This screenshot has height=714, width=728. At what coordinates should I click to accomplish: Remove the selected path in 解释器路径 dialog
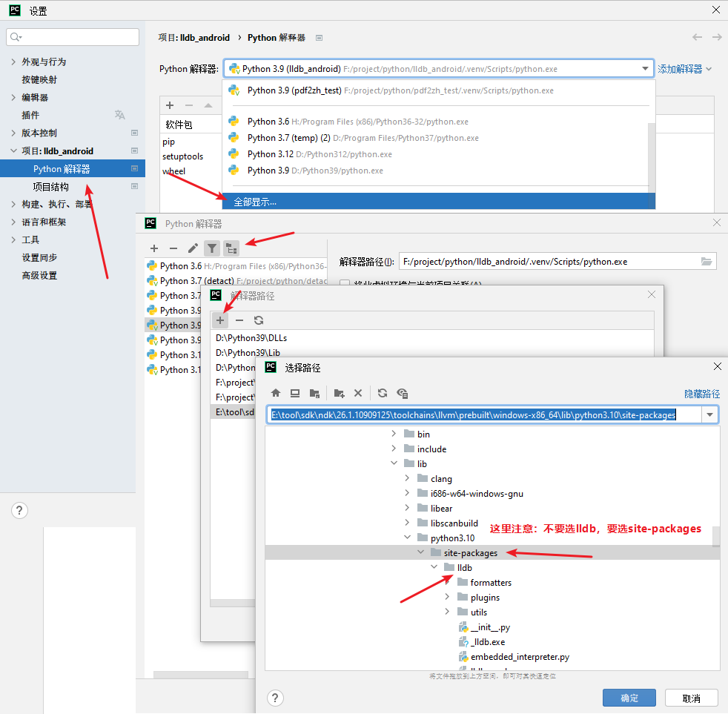tap(239, 320)
